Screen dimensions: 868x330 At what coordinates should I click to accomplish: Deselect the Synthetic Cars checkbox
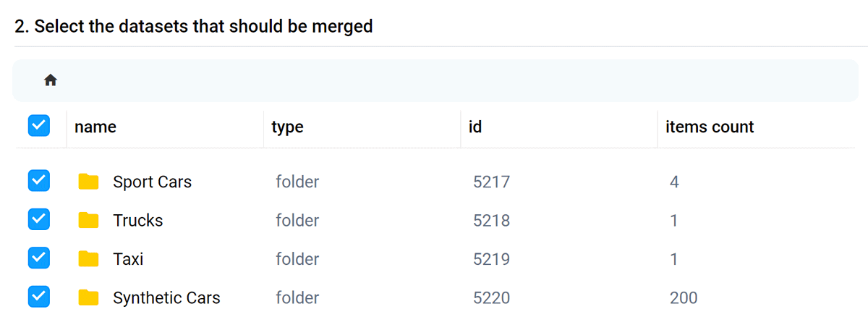pos(38,296)
